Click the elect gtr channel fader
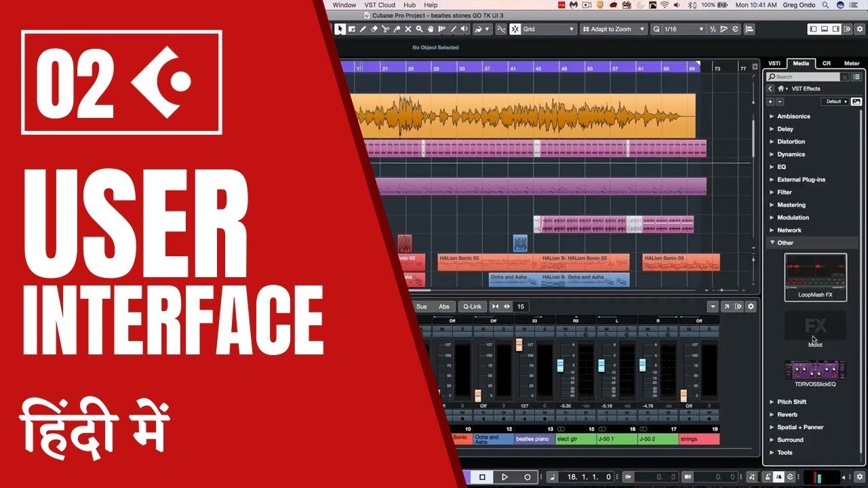Image resolution: width=868 pixels, height=488 pixels. (561, 365)
